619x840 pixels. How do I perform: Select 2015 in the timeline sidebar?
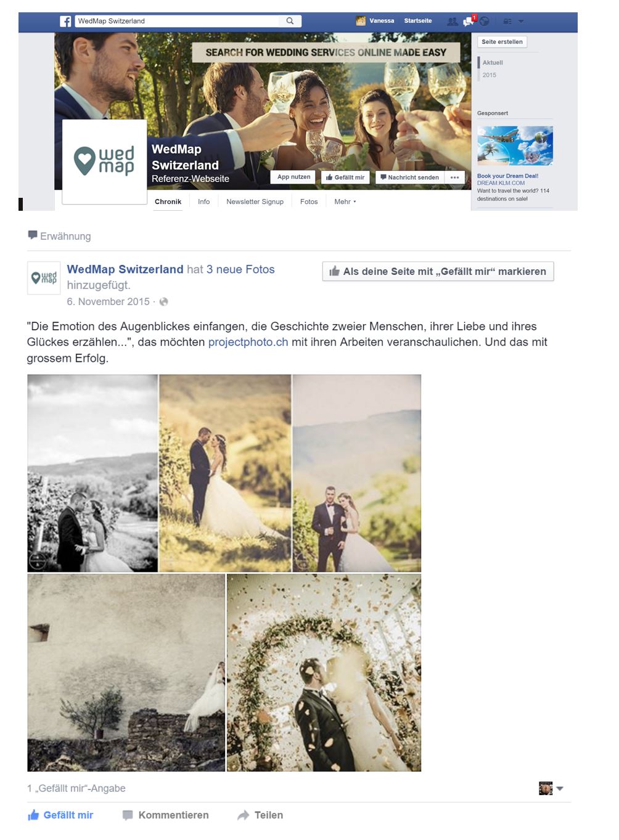(490, 75)
